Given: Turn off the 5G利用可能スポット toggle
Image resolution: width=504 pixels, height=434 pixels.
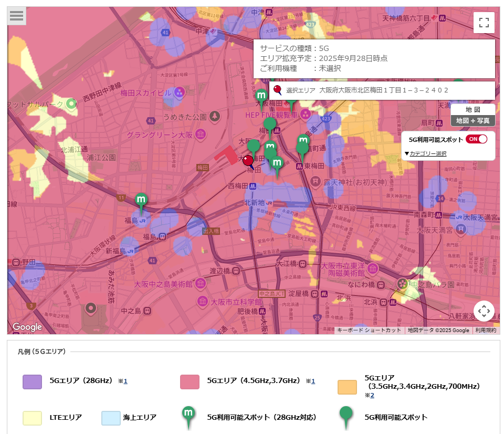Looking at the screenshot, I should [x=477, y=139].
